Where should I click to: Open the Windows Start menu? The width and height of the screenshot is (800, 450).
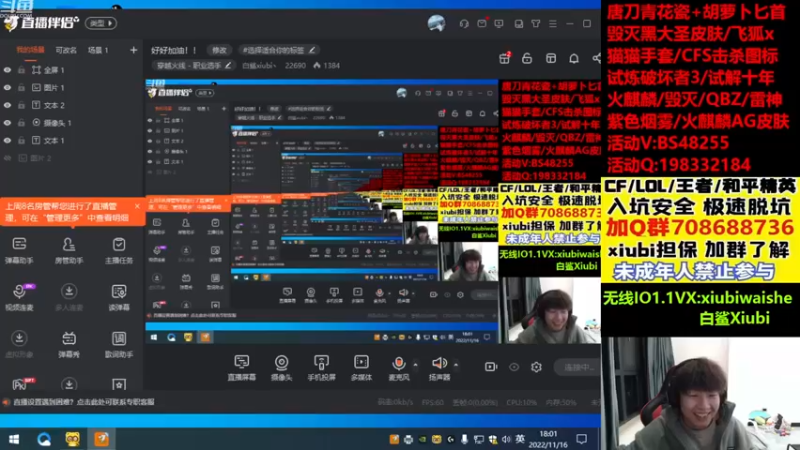tap(14, 439)
